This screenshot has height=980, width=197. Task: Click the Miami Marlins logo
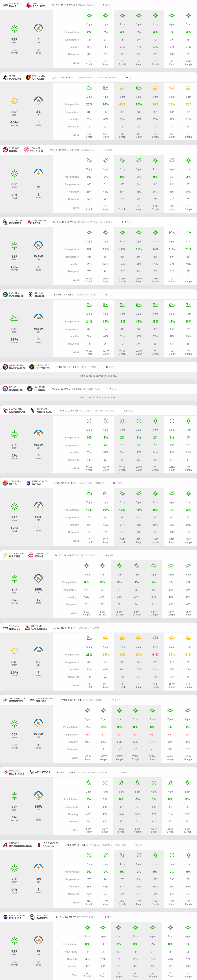pyautogui.click(x=5, y=77)
